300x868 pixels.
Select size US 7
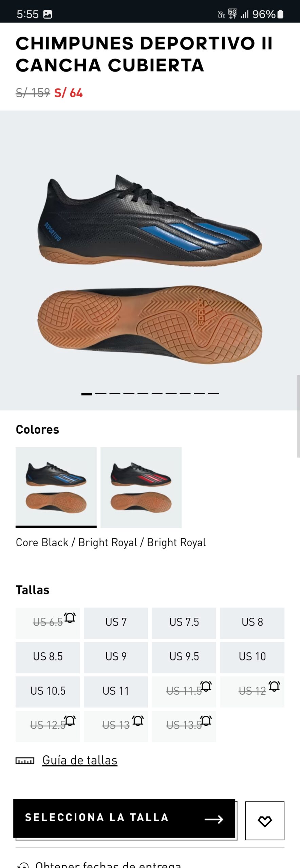tap(116, 623)
